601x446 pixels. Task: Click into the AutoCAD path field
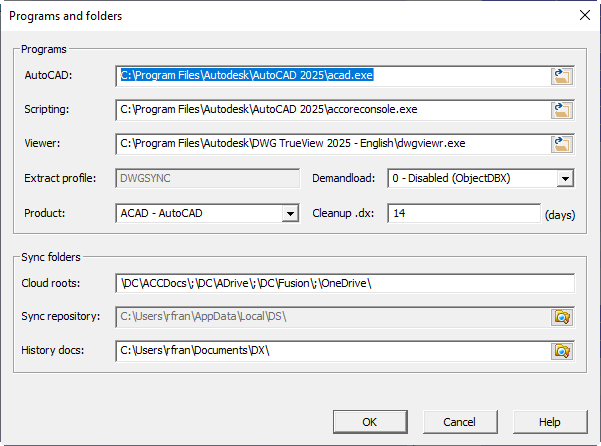333,76
